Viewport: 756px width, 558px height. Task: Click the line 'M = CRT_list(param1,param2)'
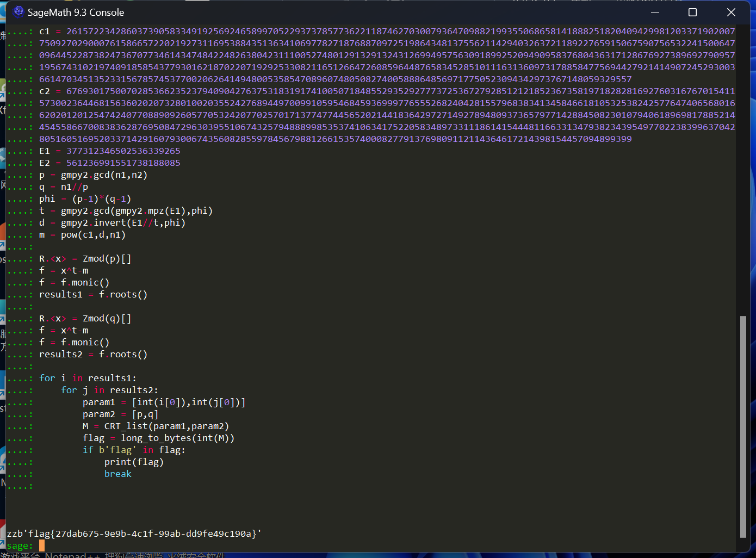coord(156,426)
